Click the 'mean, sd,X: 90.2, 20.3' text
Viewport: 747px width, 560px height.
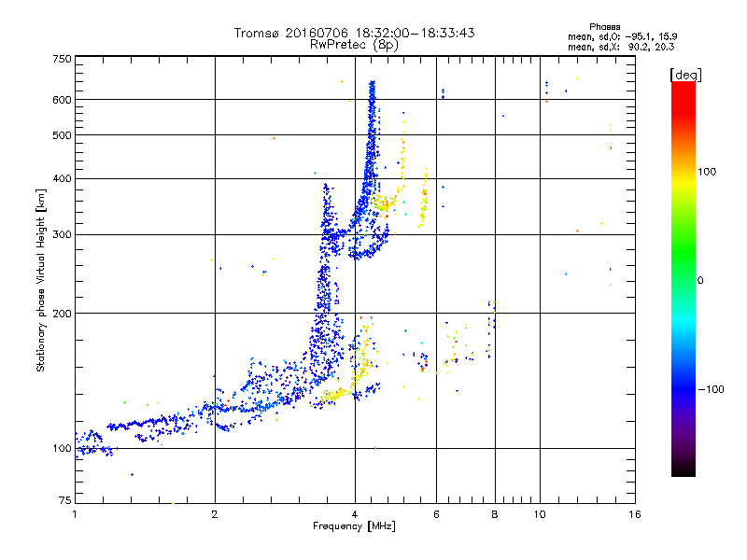click(x=621, y=47)
